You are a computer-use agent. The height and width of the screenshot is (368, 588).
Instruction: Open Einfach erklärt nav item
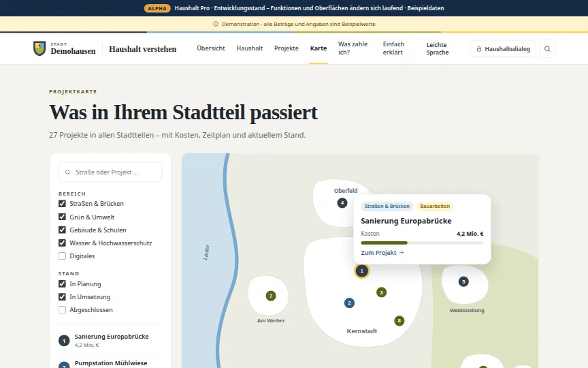[393, 48]
